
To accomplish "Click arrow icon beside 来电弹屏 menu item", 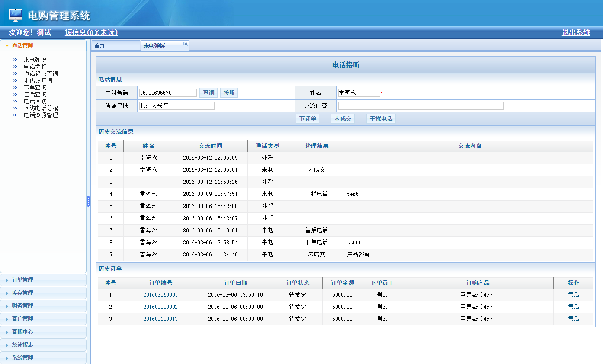I will [15, 60].
